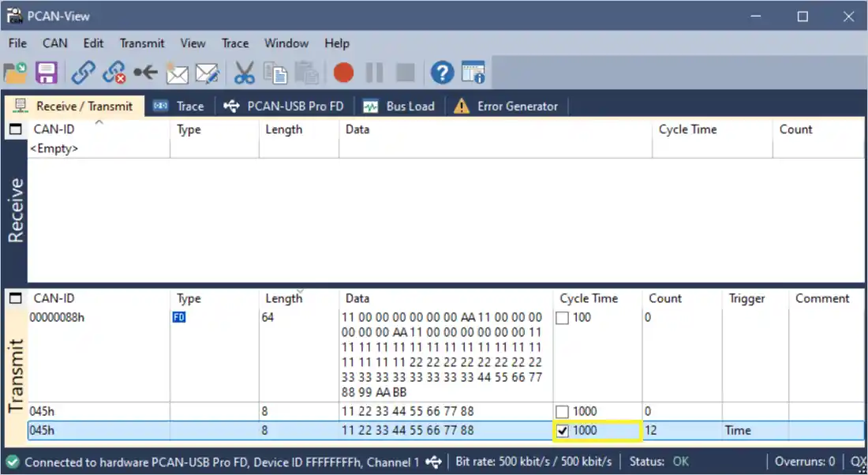868x475 pixels.
Task: Click the purple Save floppy icon
Action: tap(47, 73)
